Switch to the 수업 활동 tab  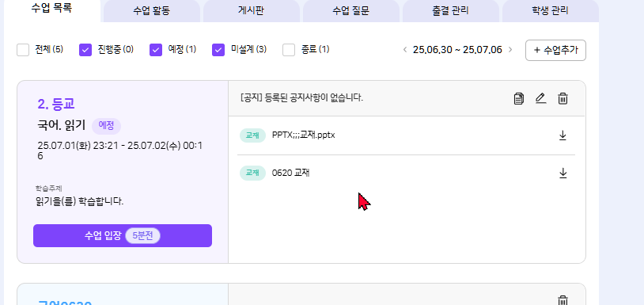[x=152, y=11]
